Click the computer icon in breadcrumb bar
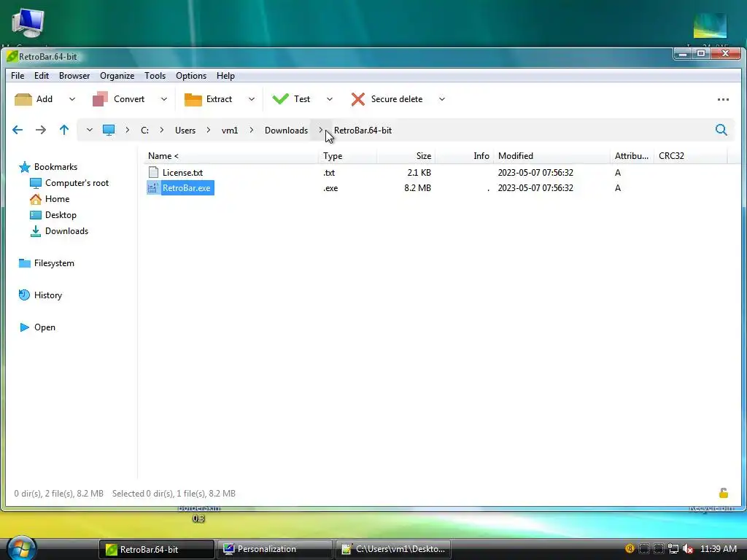The image size is (747, 560). (109, 130)
